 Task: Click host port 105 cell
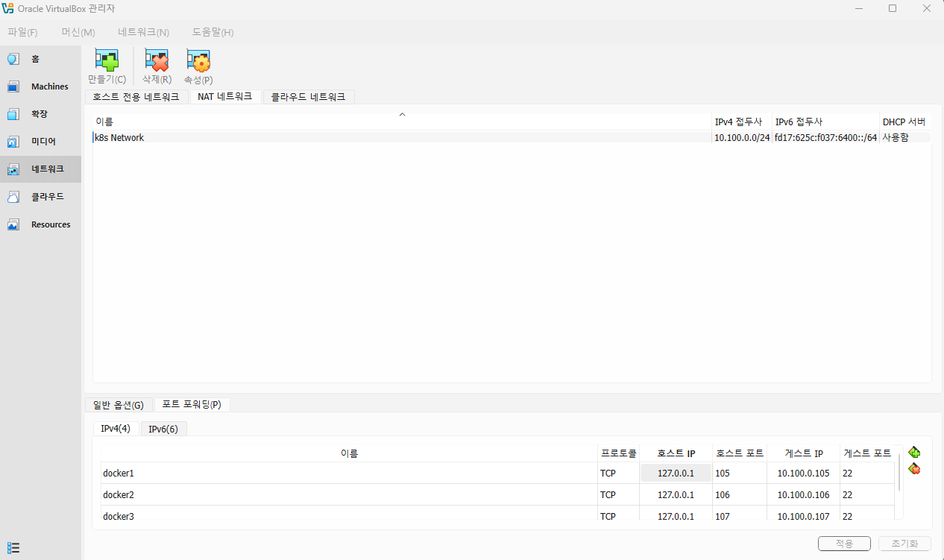pyautogui.click(x=740, y=474)
